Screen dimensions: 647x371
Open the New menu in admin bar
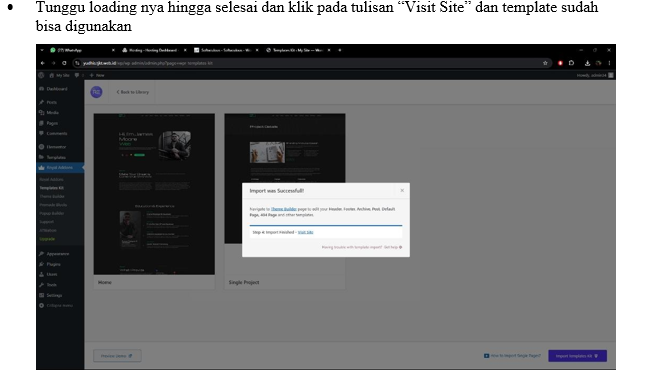tap(97, 75)
